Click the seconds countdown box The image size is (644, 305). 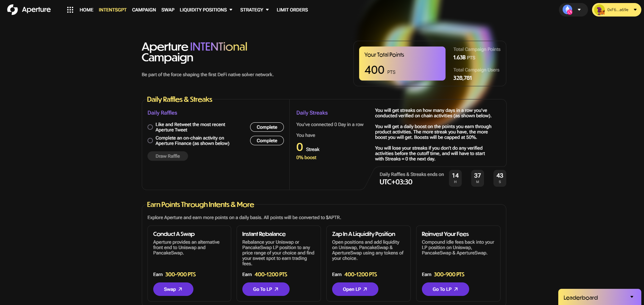click(x=500, y=178)
